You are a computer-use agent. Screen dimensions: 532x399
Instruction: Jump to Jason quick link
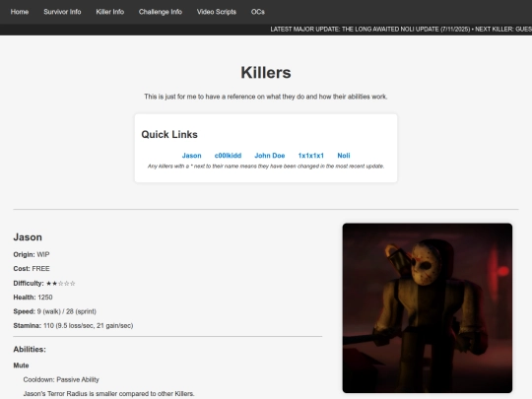(x=192, y=156)
